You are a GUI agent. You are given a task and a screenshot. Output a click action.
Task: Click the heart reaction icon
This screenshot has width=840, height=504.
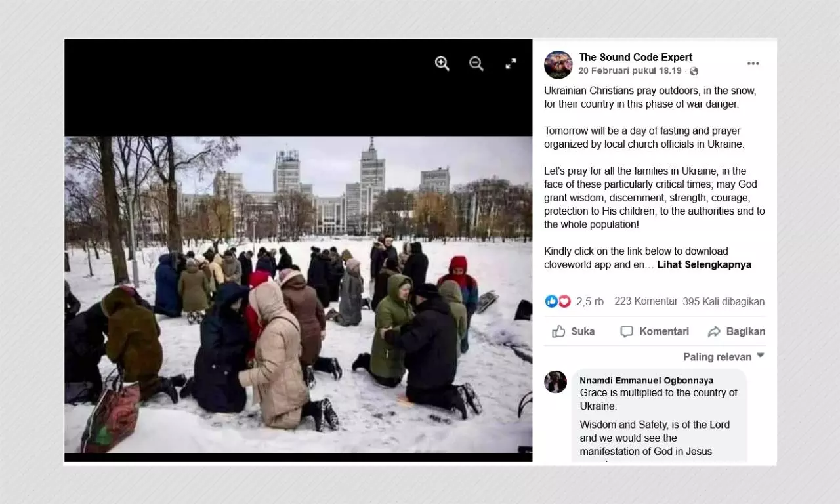564,301
